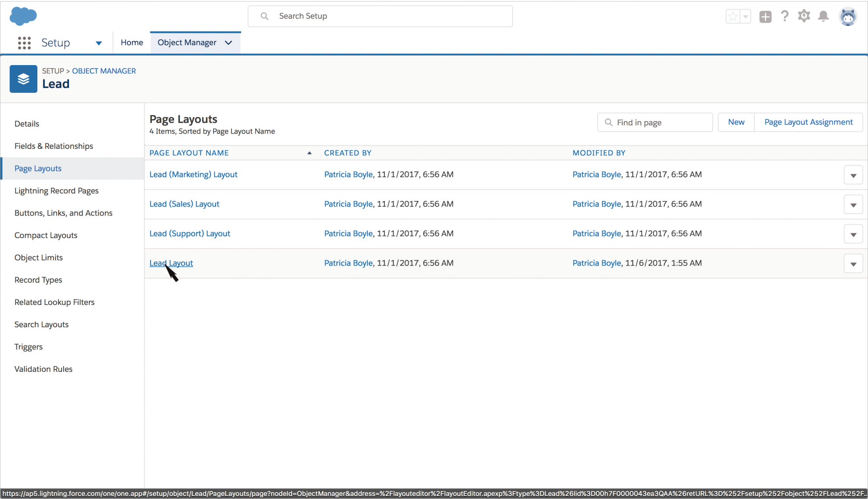Select Fields & Relationships in sidebar
The height and width of the screenshot is (499, 868).
click(x=54, y=146)
